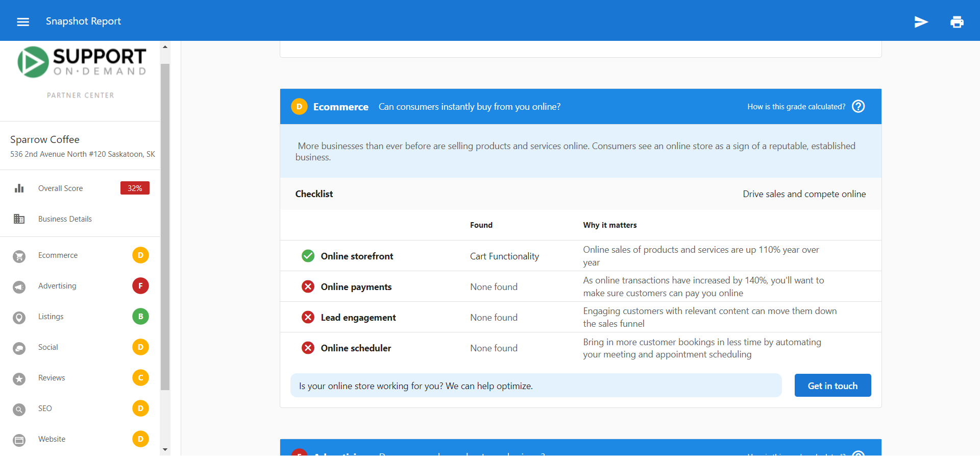Click 'None found' in Online scheduler row
Screen dimensions: 980x456
click(x=494, y=348)
